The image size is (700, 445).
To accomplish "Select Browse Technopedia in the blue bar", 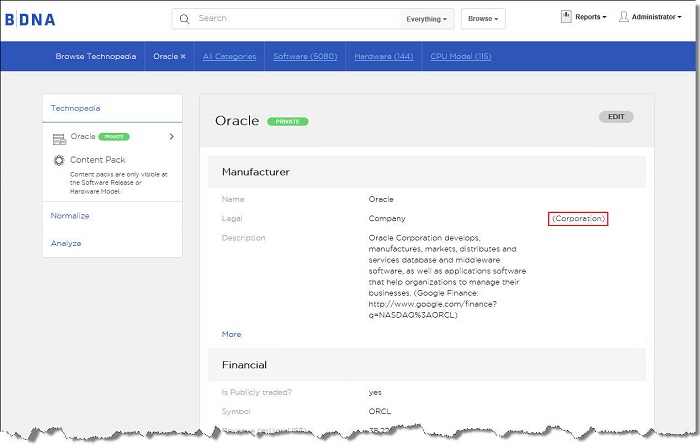I will (x=96, y=56).
